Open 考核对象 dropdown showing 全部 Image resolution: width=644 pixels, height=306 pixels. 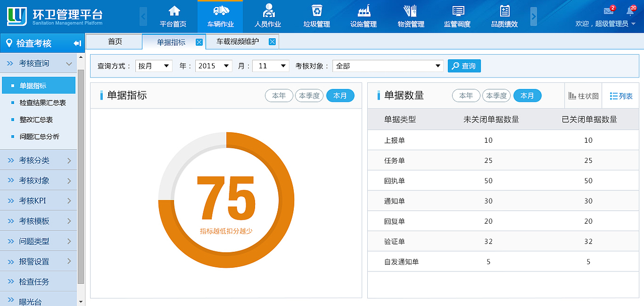click(x=388, y=66)
